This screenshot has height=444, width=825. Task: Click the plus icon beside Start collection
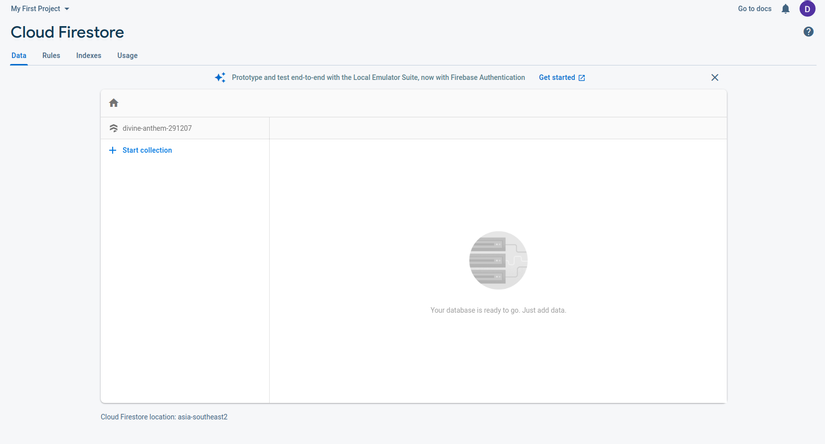click(112, 150)
